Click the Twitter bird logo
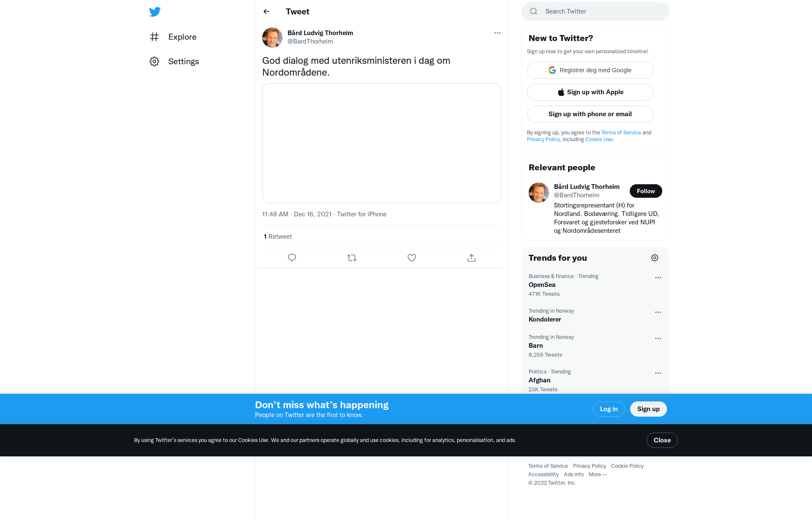 (x=155, y=12)
